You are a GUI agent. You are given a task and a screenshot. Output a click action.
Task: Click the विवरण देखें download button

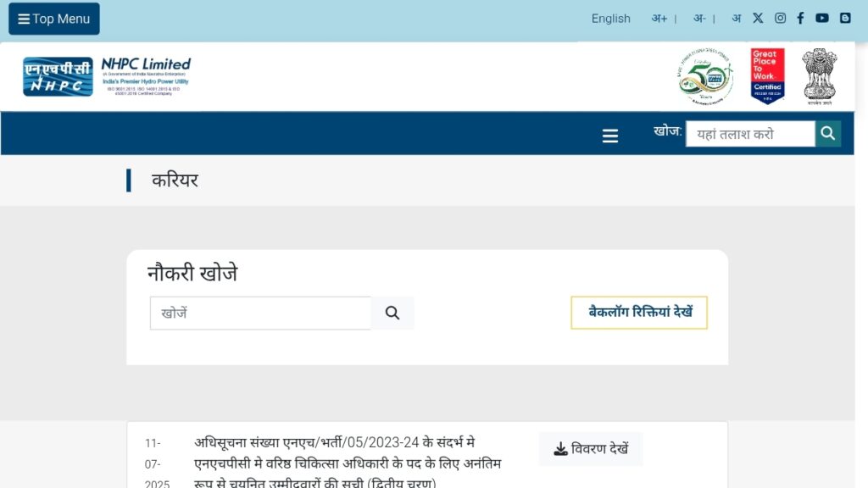(591, 449)
